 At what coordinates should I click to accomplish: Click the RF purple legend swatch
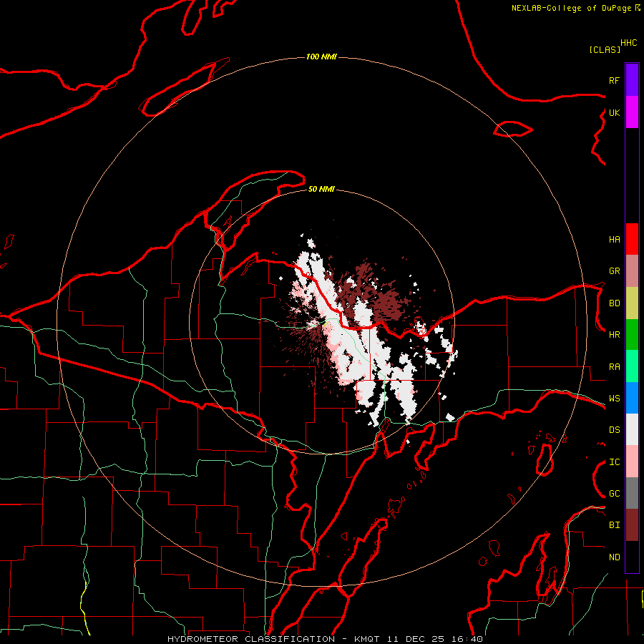632,80
